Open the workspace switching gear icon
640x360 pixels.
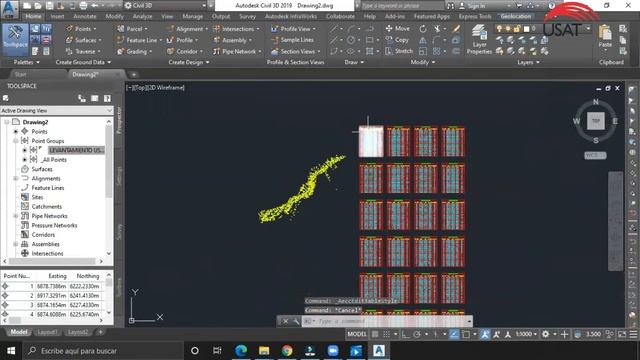click(x=545, y=334)
